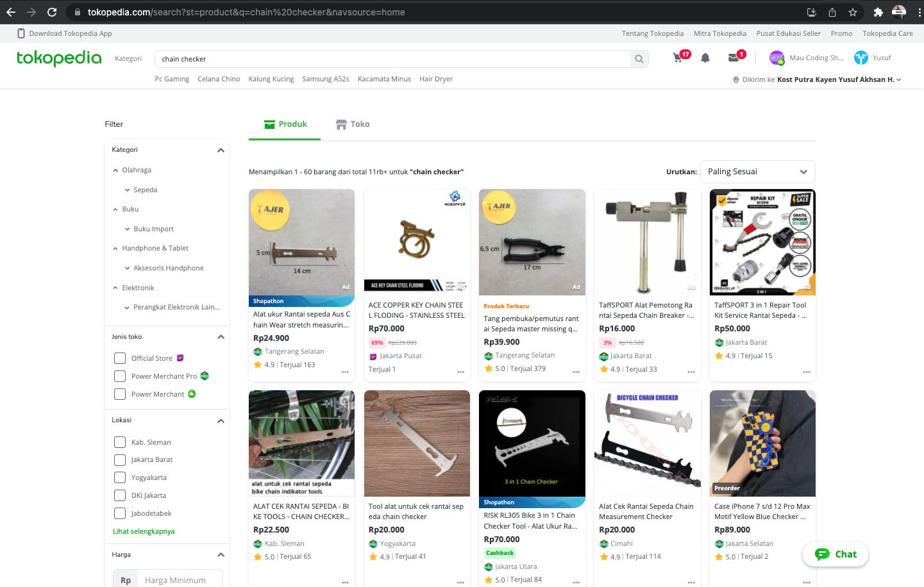Click the Pc Gaming suggestion link
The height and width of the screenshot is (587, 924).
tap(172, 79)
